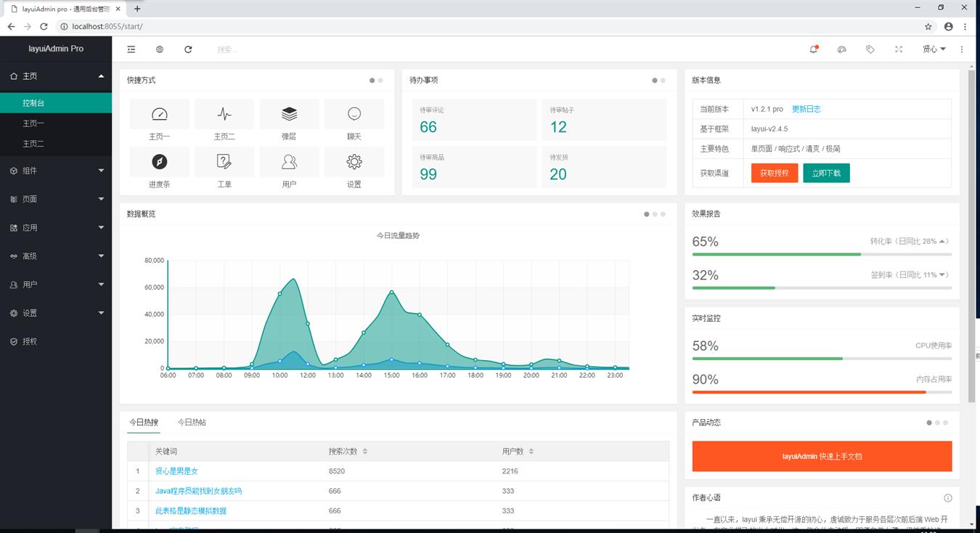Bookmark this page with the star icon
Screen dimensions: 980x533
[x=928, y=26]
